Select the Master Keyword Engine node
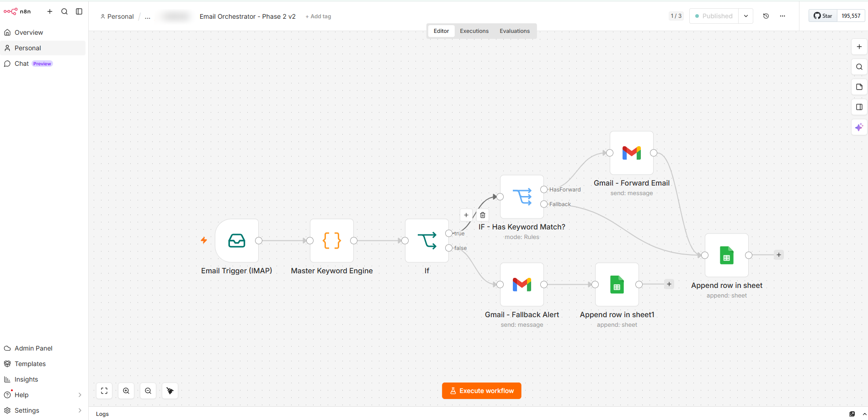 click(x=332, y=240)
